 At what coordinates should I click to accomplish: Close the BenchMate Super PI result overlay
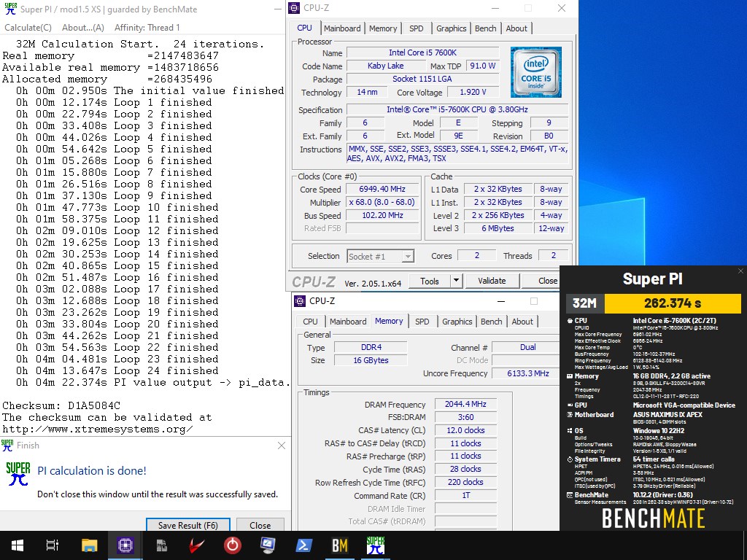[x=740, y=271]
